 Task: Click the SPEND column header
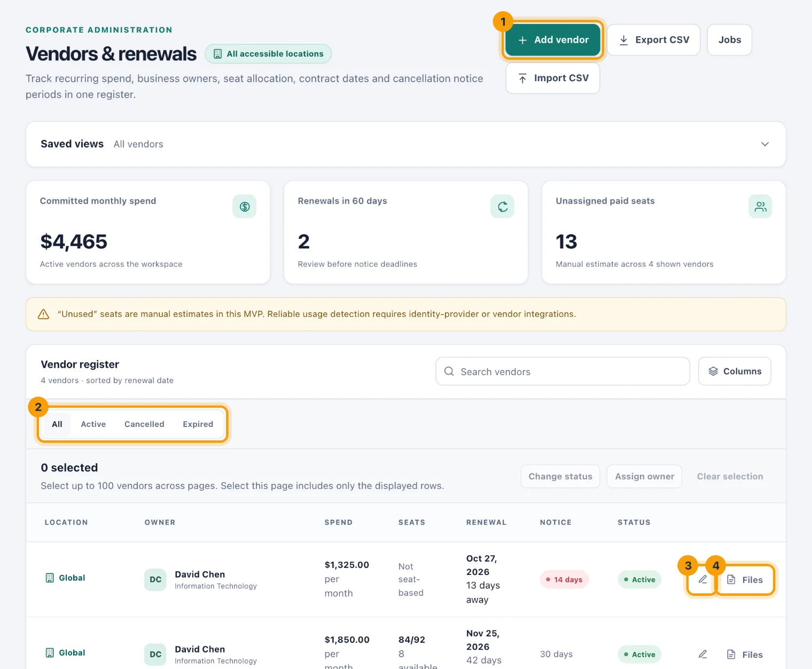[x=339, y=523]
